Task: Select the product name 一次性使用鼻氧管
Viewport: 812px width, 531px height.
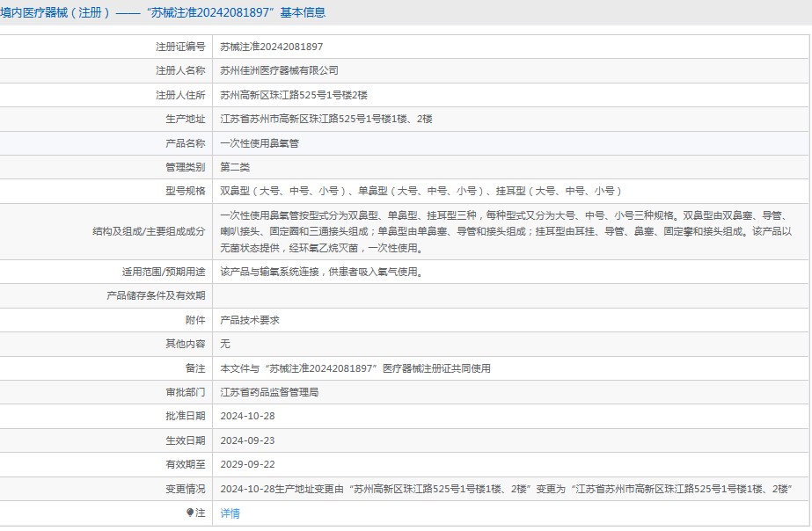Action: click(x=260, y=142)
